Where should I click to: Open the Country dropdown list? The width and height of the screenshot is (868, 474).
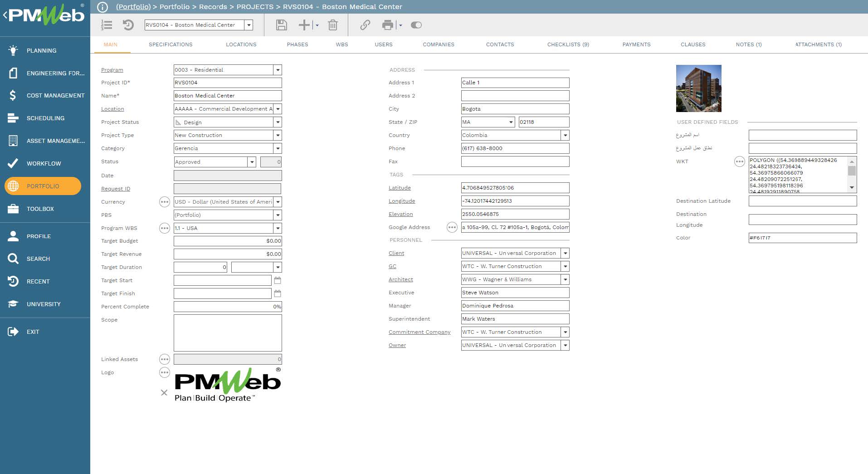[565, 136]
